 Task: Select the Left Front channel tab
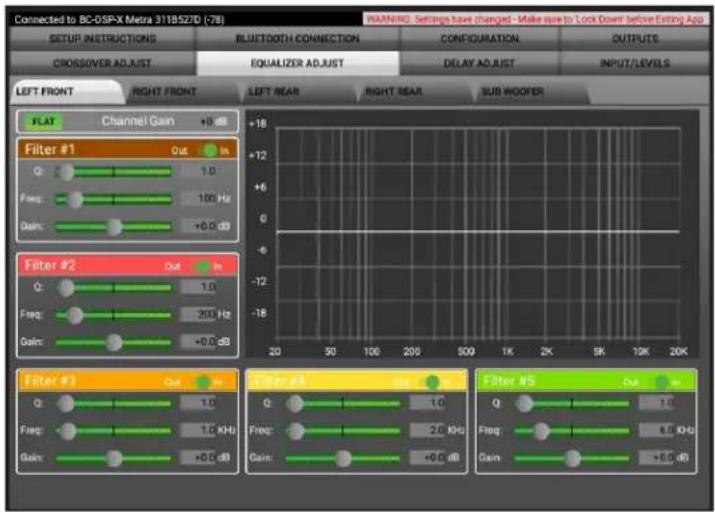66,92
